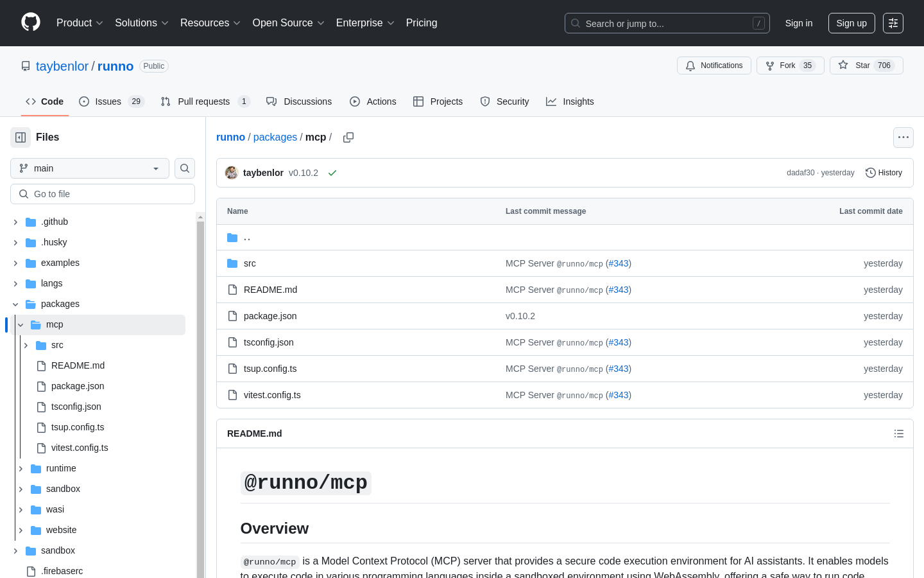Open the main branch selector
The image size is (924, 578).
pos(90,168)
